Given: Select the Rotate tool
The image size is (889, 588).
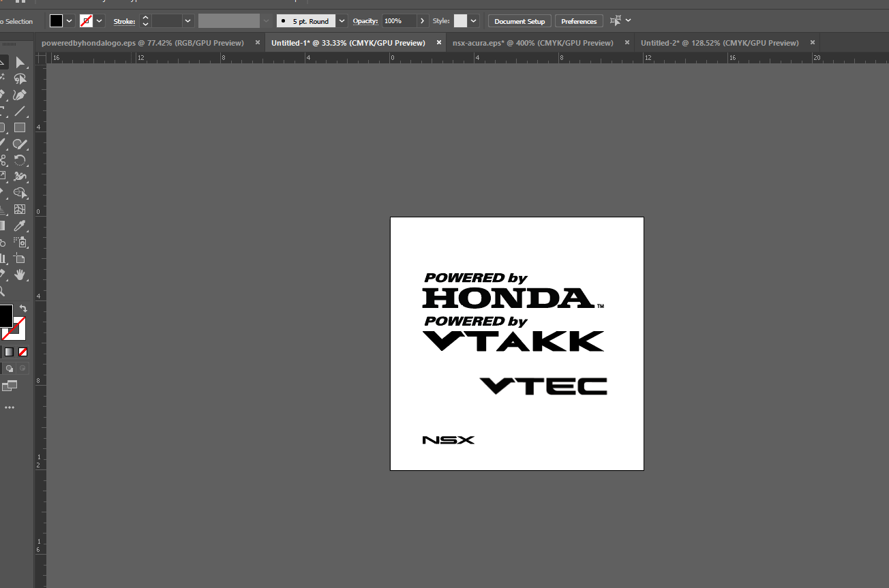Looking at the screenshot, I should coord(20,161).
